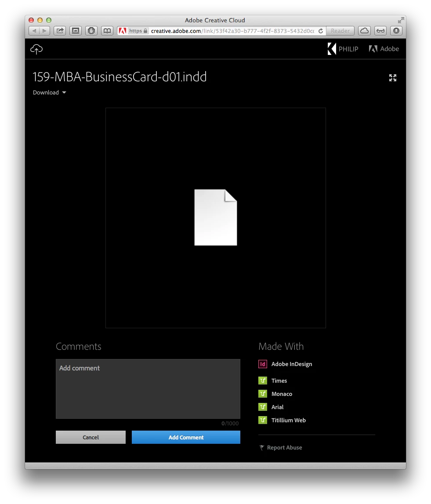431x504 pixels.
Task: Show Downloads with arrow icon
Action: point(396,31)
